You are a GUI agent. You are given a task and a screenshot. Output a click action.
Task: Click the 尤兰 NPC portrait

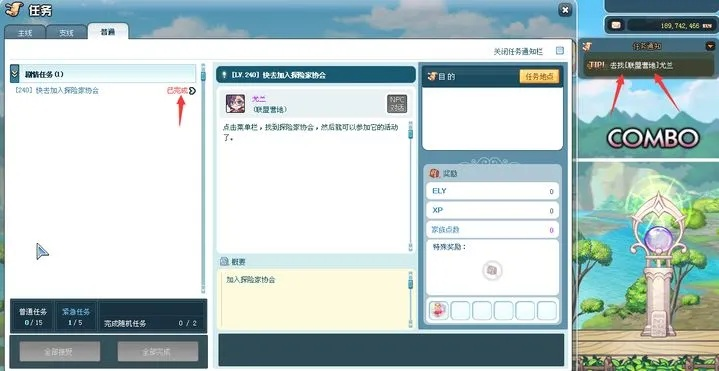coord(235,104)
